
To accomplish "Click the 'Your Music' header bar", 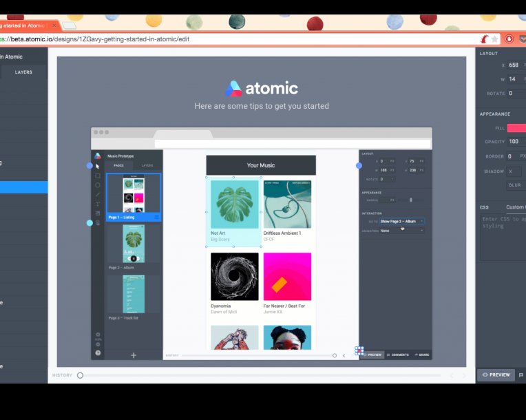I will [261, 165].
